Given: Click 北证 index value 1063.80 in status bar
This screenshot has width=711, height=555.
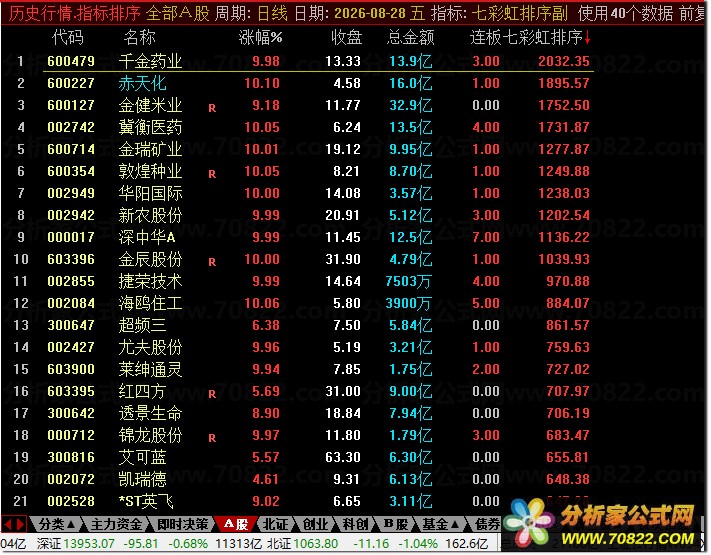Looking at the screenshot, I should (x=316, y=544).
